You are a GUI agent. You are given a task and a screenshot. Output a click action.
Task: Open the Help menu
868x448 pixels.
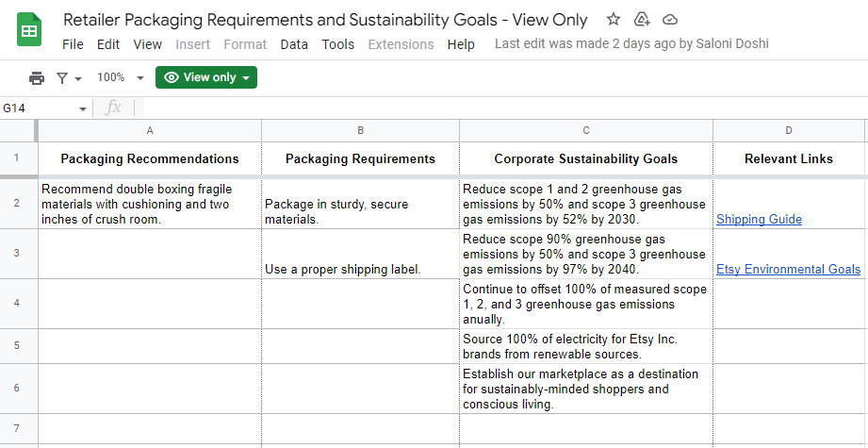pyautogui.click(x=461, y=44)
